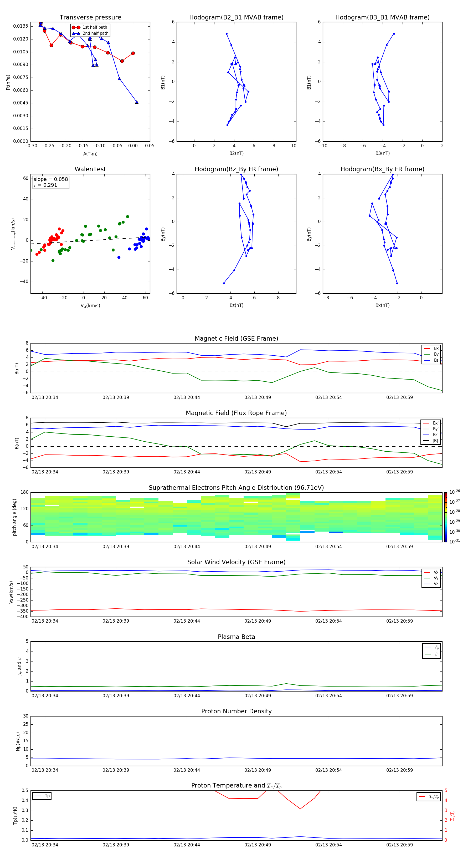Click the pitch angle colorbar

[x=446, y=517]
